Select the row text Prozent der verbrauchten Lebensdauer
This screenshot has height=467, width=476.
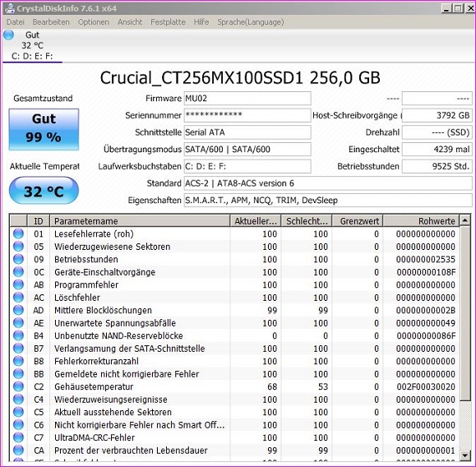(131, 451)
